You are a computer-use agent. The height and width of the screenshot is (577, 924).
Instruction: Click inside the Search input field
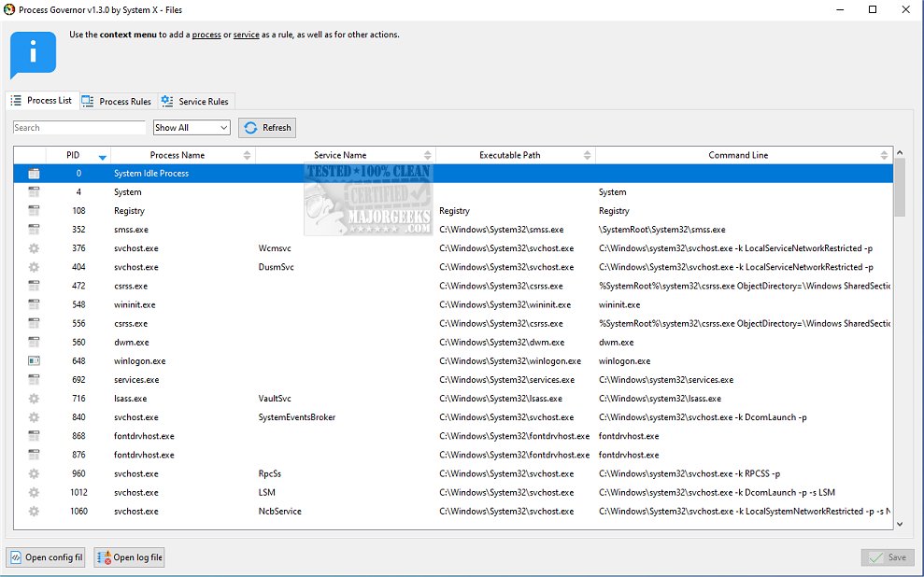79,127
